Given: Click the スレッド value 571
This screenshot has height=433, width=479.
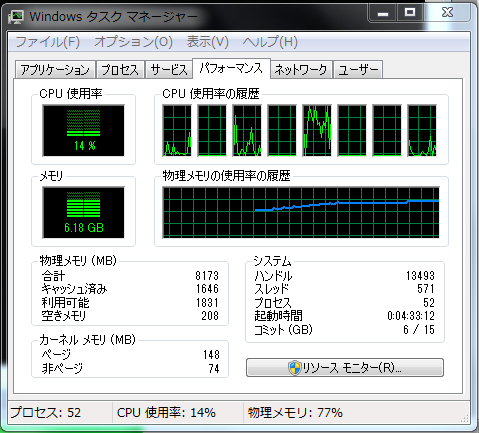Looking at the screenshot, I should coord(426,289).
